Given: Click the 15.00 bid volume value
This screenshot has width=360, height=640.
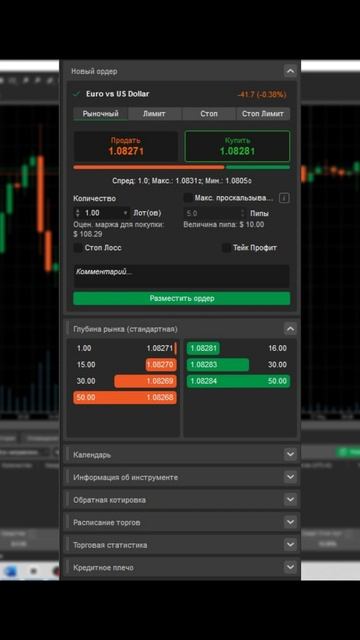Looking at the screenshot, I should 86,365.
